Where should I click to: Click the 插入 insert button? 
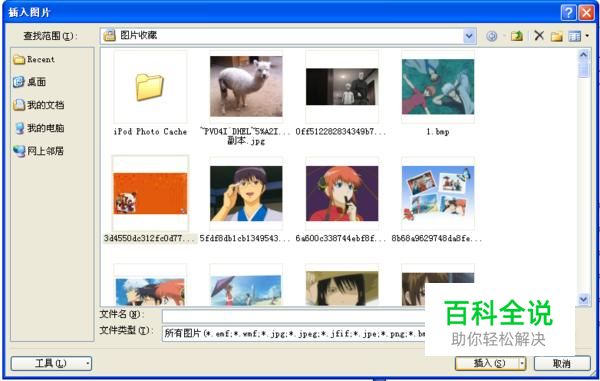(x=490, y=363)
